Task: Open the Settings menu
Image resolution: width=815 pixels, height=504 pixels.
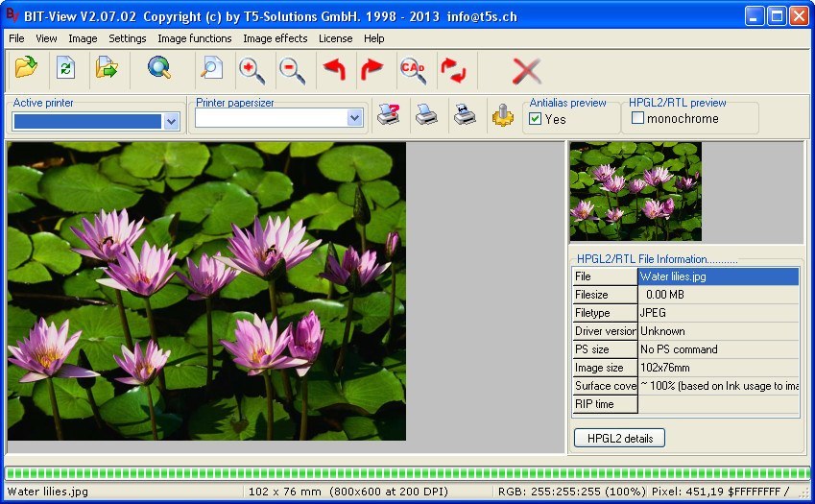Action: point(128,38)
